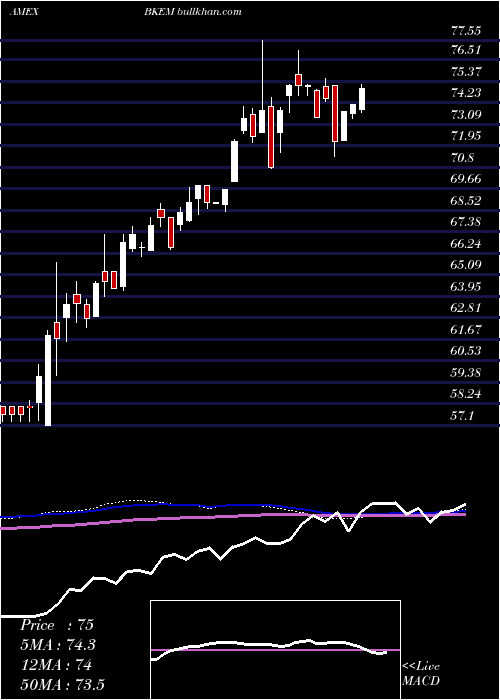This screenshot has height=700, width=500.
Task: Select the 57.1 price axis label
Action: pos(462,416)
